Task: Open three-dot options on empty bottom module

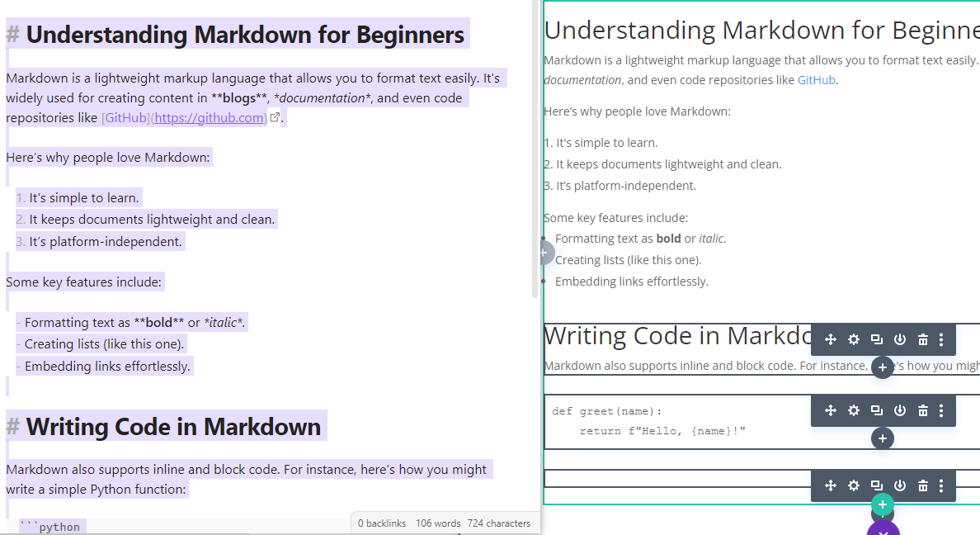Action: [x=941, y=485]
